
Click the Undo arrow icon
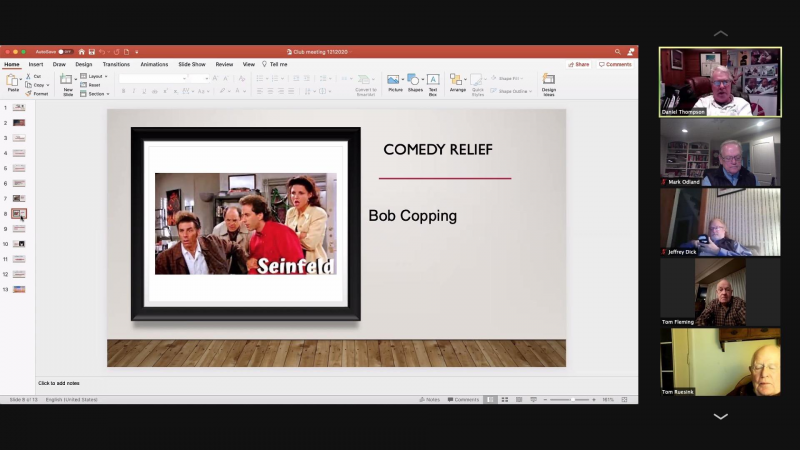click(102, 52)
